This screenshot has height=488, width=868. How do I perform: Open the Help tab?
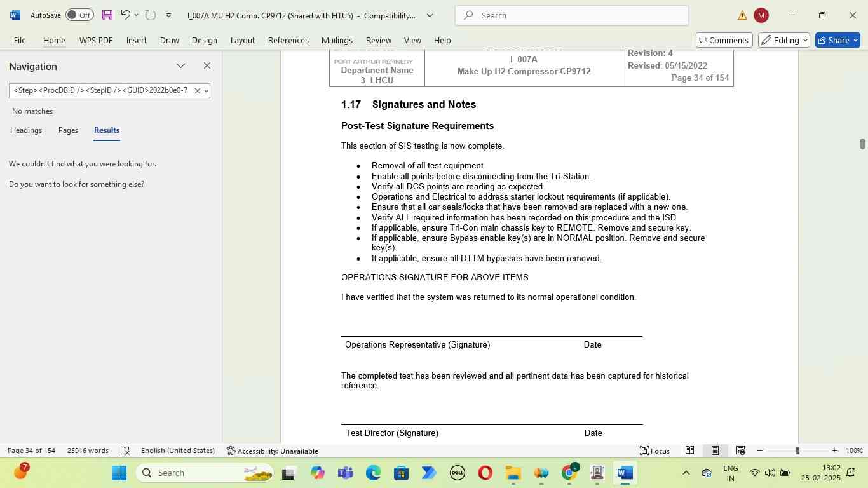tap(442, 40)
